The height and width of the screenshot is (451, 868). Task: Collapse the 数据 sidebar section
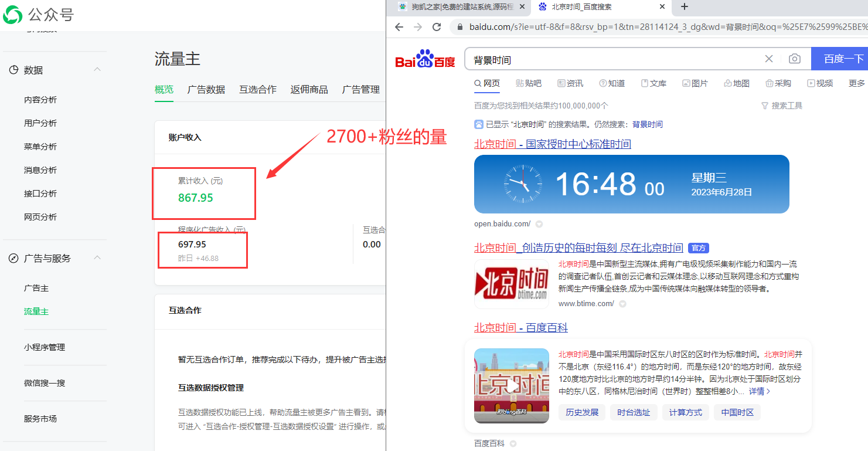[x=97, y=70]
